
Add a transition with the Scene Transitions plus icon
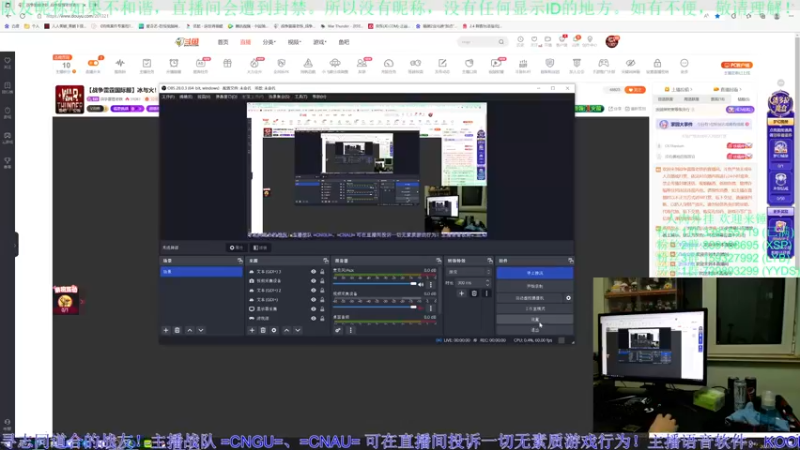tap(461, 293)
